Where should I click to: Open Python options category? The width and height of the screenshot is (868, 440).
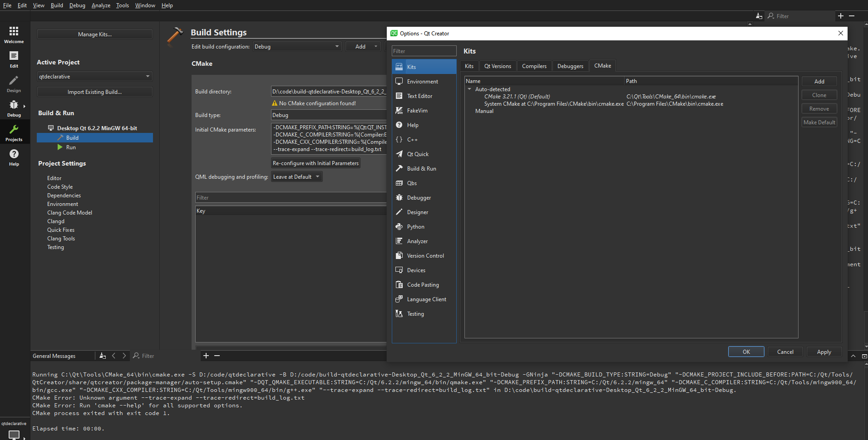point(424,226)
